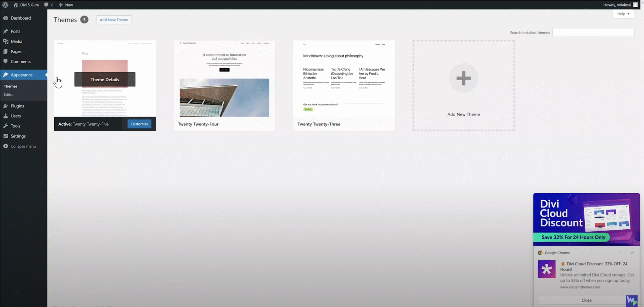Click the Posts pin icon in sidebar

6,31
